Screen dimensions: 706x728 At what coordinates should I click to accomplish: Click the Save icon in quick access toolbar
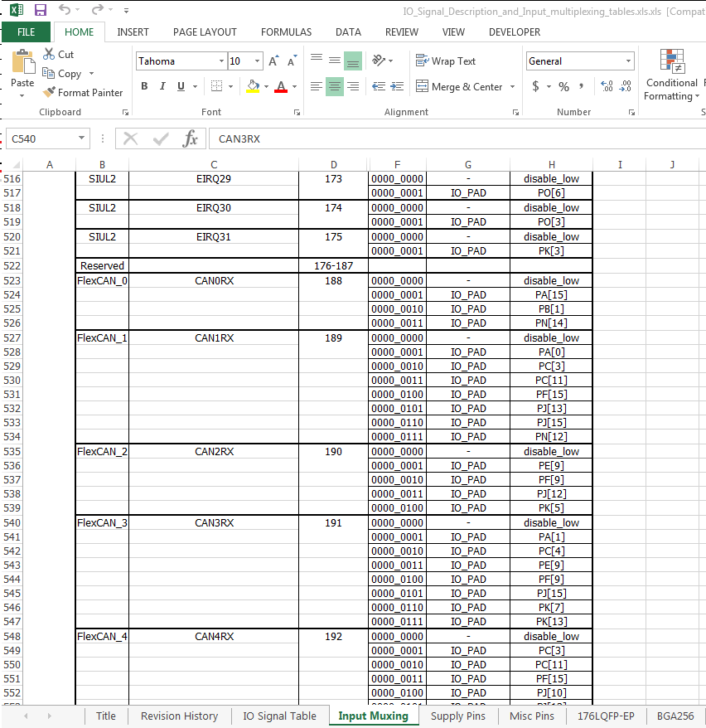point(41,10)
